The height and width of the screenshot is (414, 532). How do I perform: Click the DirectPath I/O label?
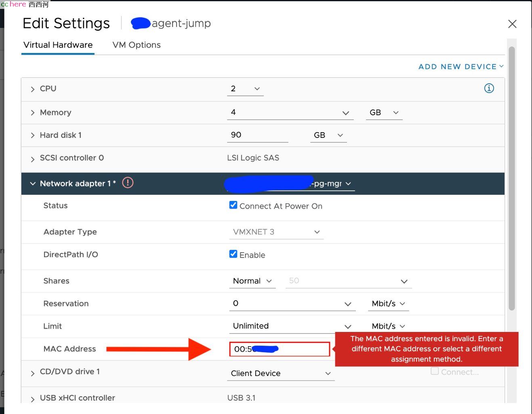pyautogui.click(x=71, y=255)
